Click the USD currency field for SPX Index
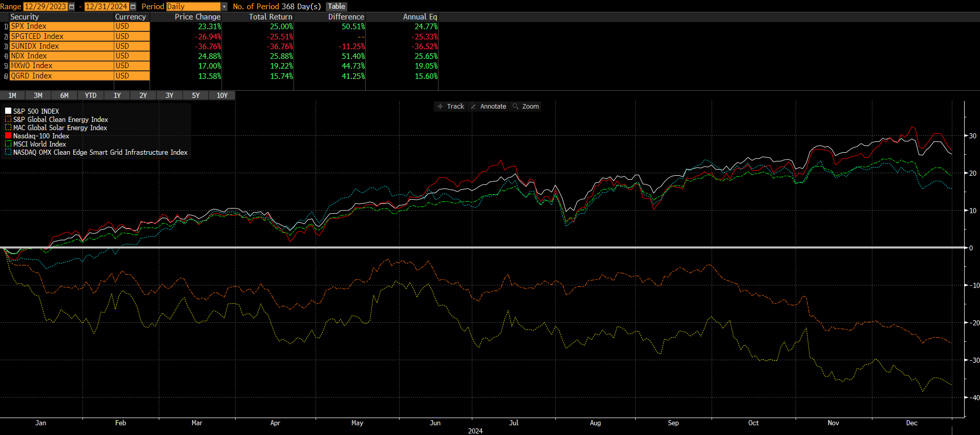The image size is (980, 435). [132, 26]
